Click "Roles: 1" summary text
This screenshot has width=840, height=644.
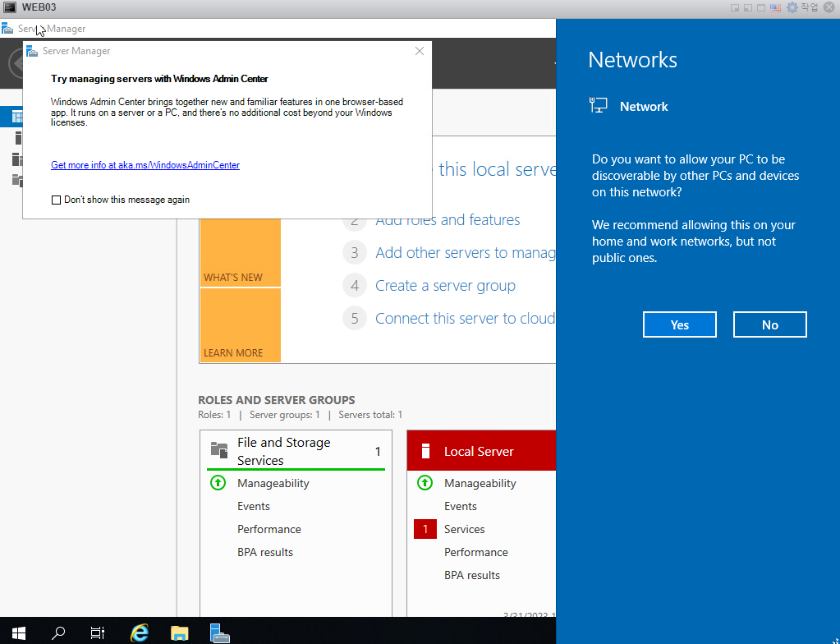[x=214, y=415]
